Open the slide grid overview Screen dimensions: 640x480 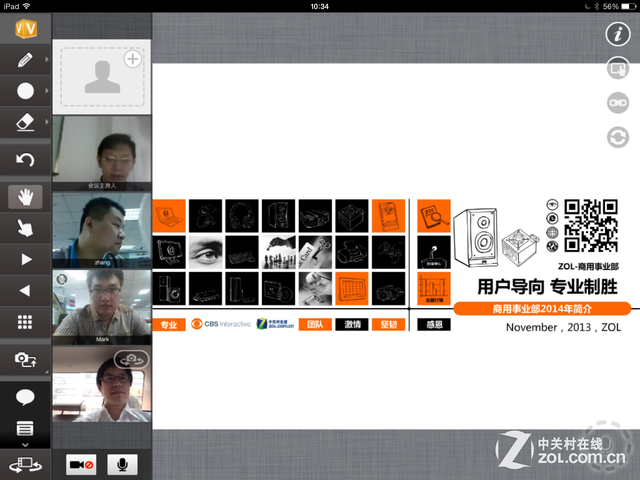tap(25, 322)
